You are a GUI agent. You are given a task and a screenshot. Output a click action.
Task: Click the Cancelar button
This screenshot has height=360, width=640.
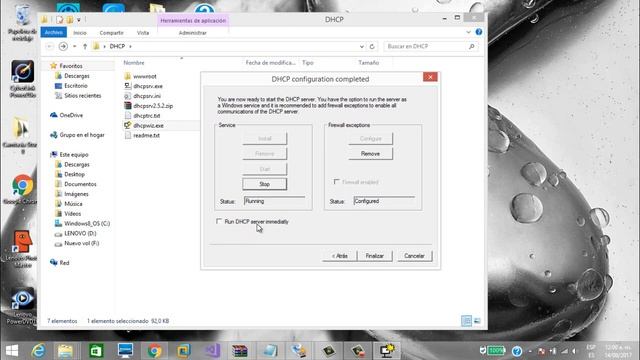tap(414, 256)
